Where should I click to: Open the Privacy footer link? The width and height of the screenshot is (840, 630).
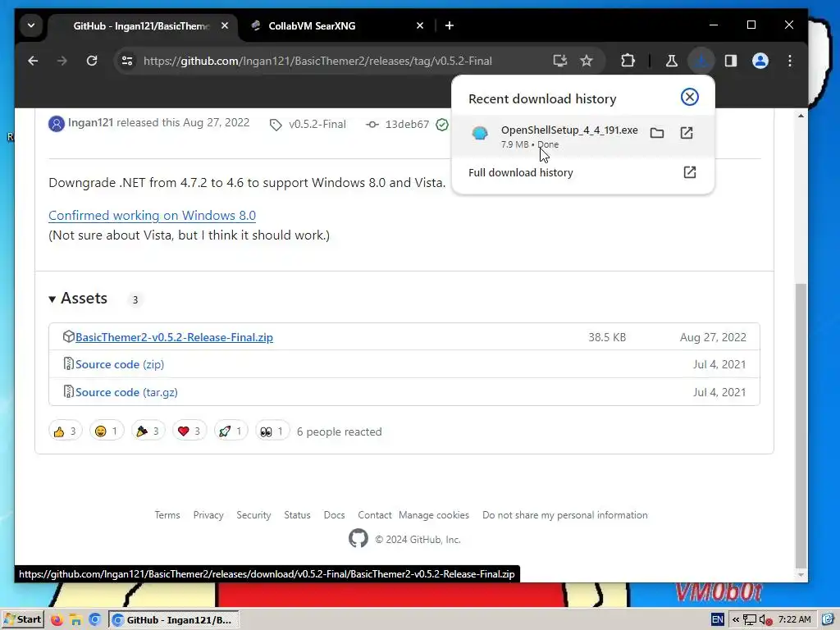pyautogui.click(x=208, y=515)
